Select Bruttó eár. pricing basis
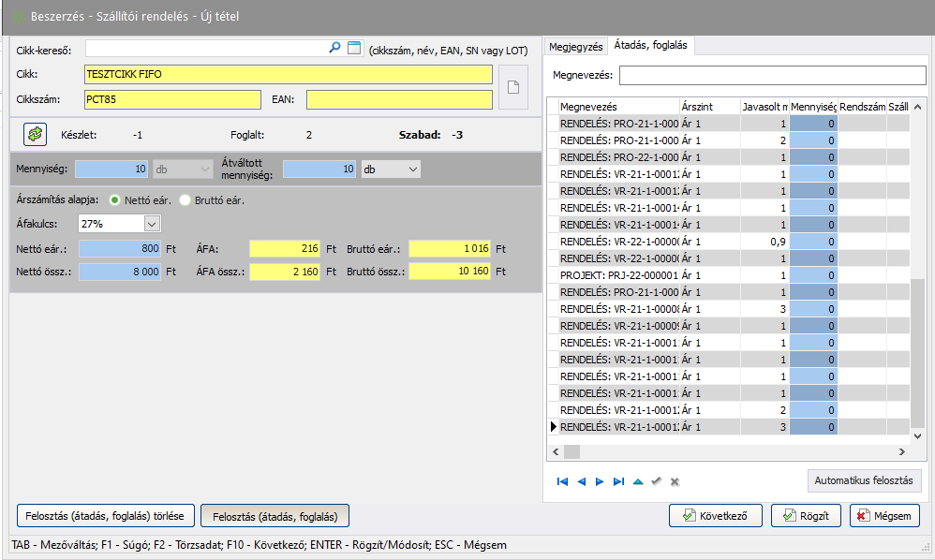935x560 pixels. (x=186, y=199)
